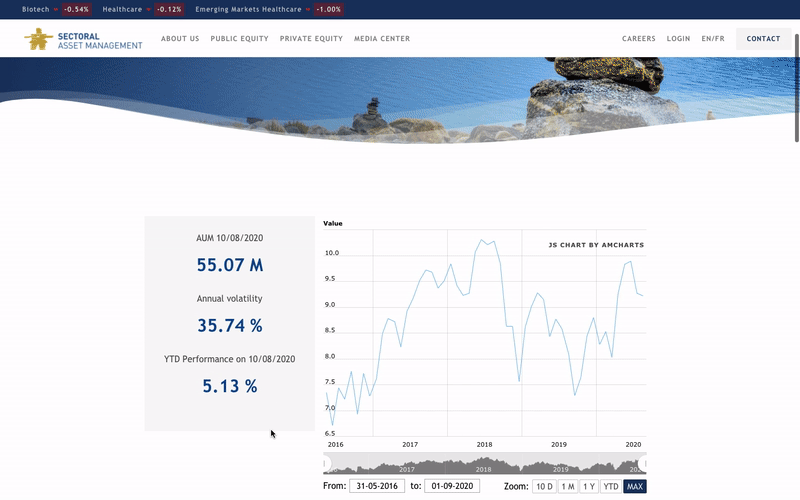Click the From date field

(x=376, y=487)
